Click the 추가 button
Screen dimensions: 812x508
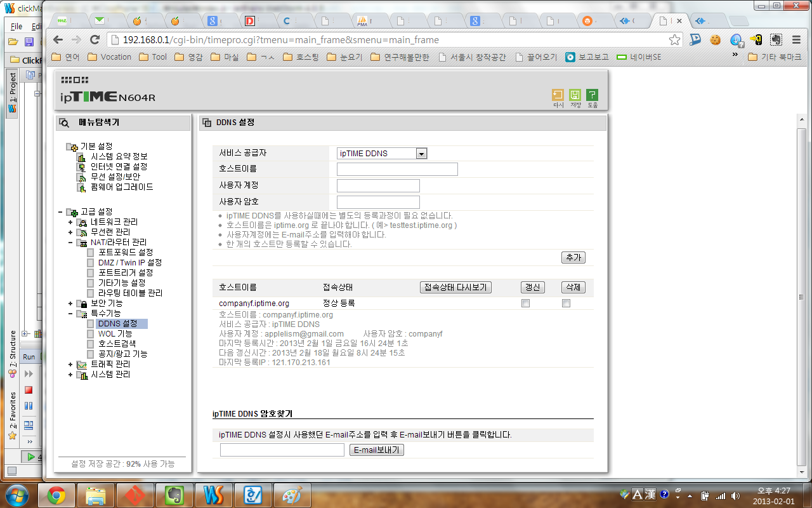pos(573,257)
